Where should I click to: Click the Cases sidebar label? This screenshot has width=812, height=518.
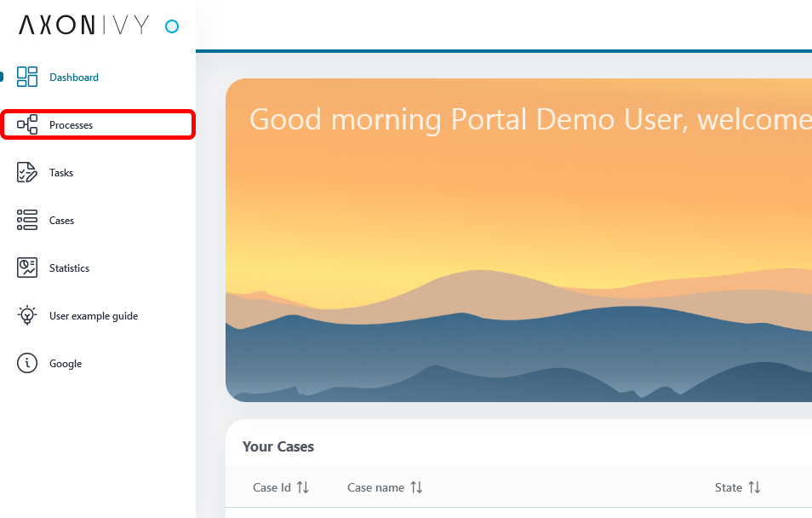tap(61, 220)
